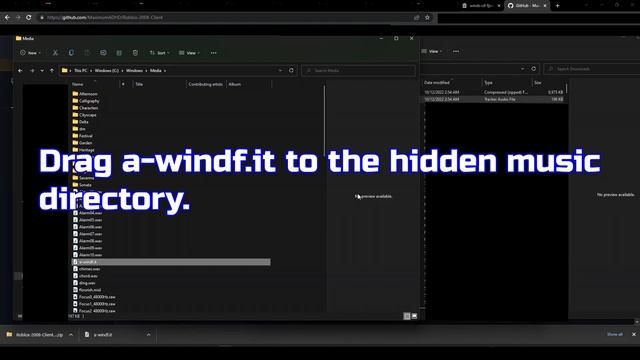Bookmark the page with the star icon
This screenshot has height=360, width=640.
(x=427, y=18)
